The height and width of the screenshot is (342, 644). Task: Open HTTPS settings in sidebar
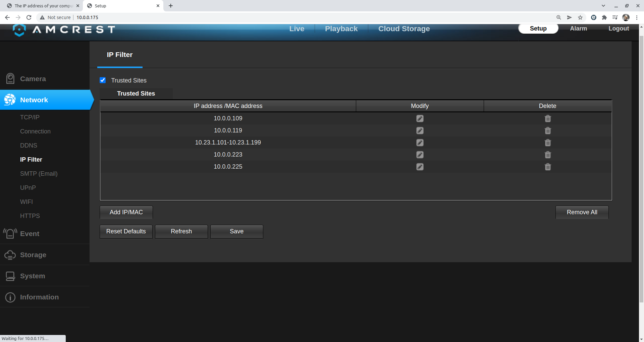pos(30,216)
